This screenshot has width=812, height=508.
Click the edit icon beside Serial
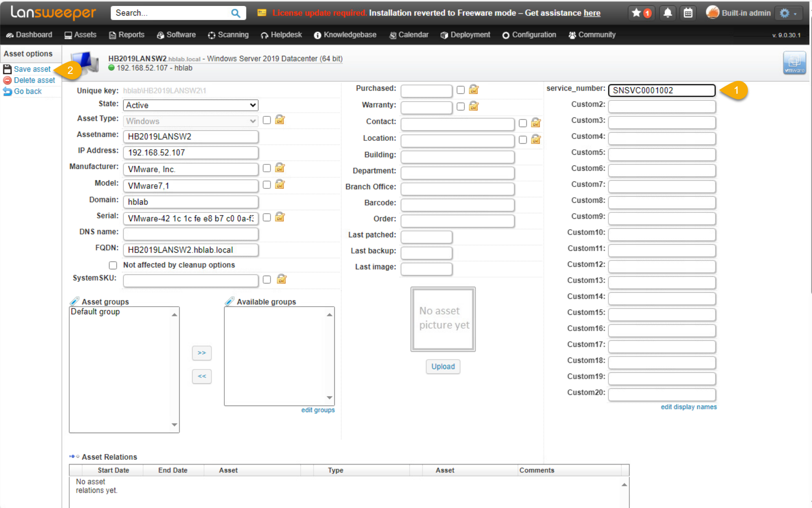tap(280, 217)
